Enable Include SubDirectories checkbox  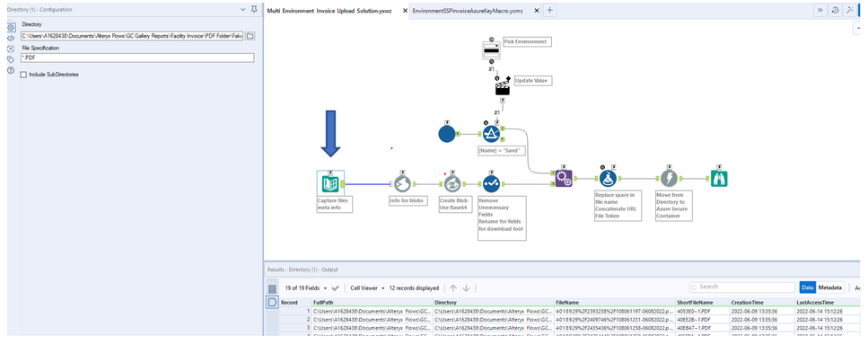(23, 75)
